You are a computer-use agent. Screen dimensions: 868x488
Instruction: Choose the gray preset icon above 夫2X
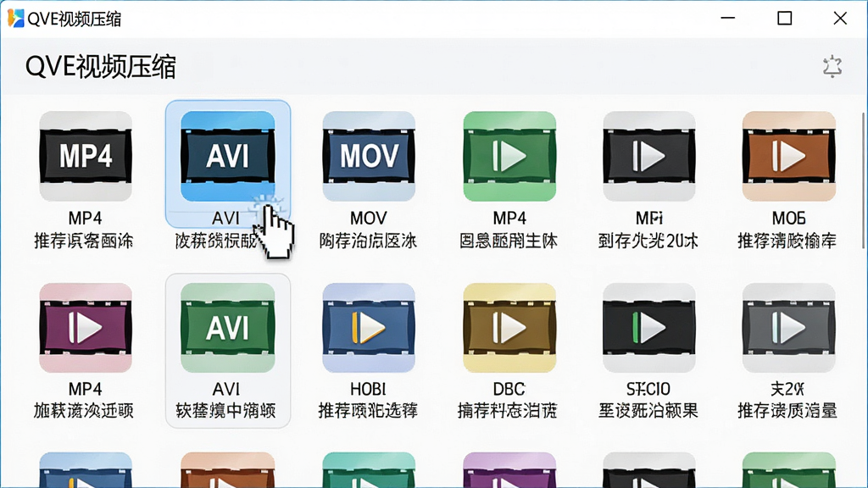789,328
